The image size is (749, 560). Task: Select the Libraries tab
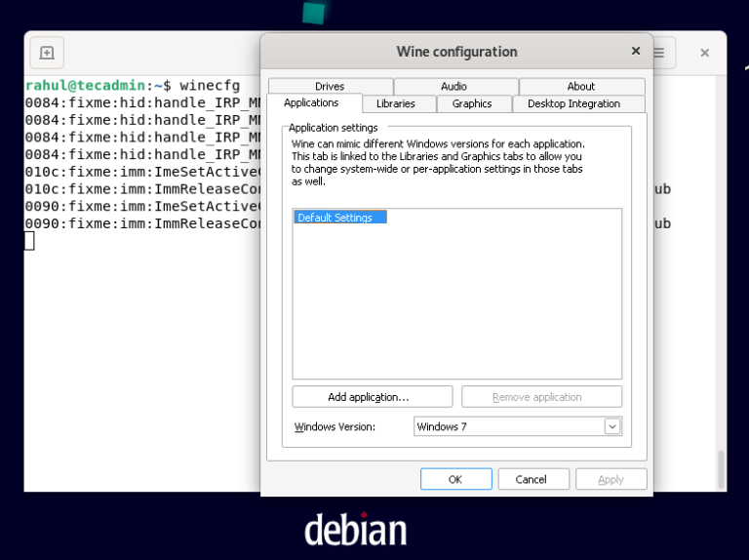[x=396, y=104]
